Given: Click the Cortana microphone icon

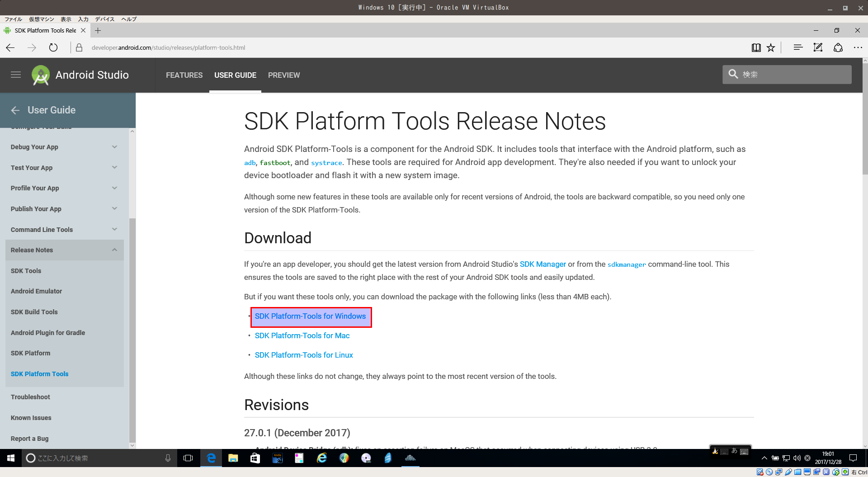Looking at the screenshot, I should point(168,458).
